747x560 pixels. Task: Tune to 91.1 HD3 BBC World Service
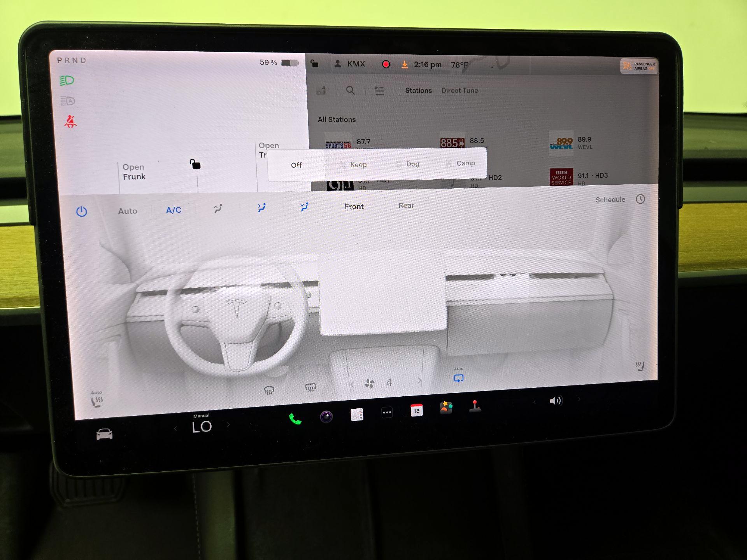coord(579,177)
